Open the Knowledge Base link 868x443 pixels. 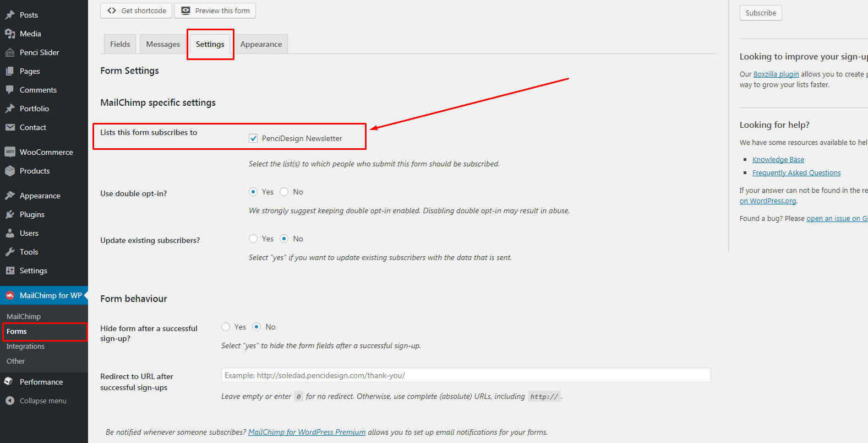tap(778, 159)
